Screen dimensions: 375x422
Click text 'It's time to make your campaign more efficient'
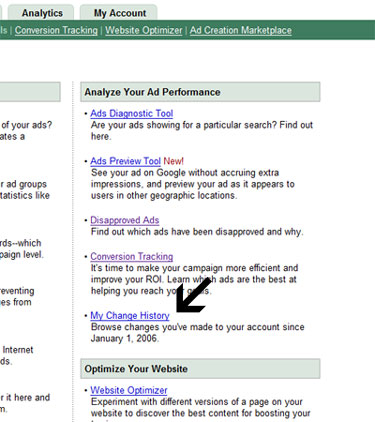coord(186,268)
